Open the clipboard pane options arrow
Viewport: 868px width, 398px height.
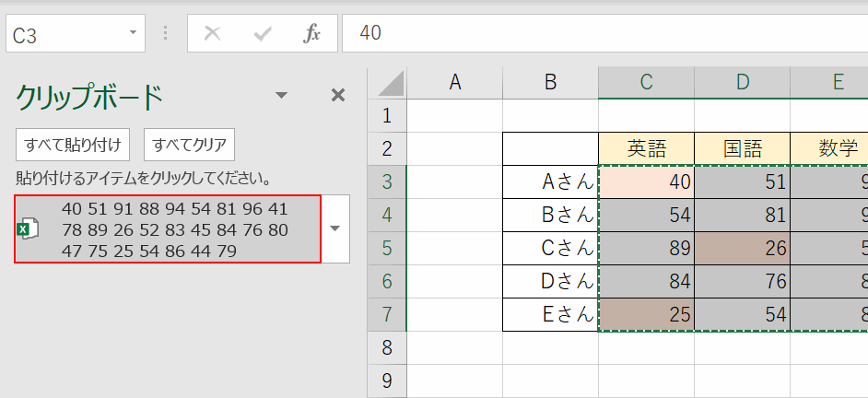pos(282,94)
